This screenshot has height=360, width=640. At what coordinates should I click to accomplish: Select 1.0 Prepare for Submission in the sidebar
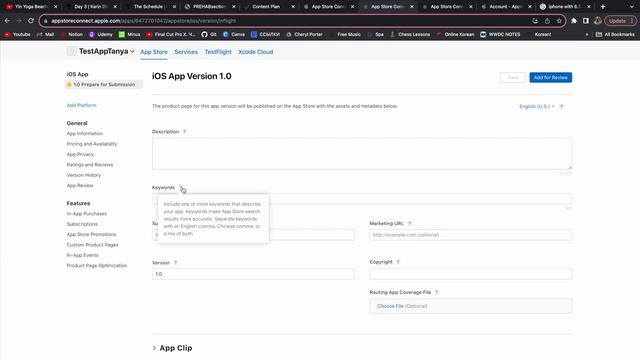(x=104, y=84)
